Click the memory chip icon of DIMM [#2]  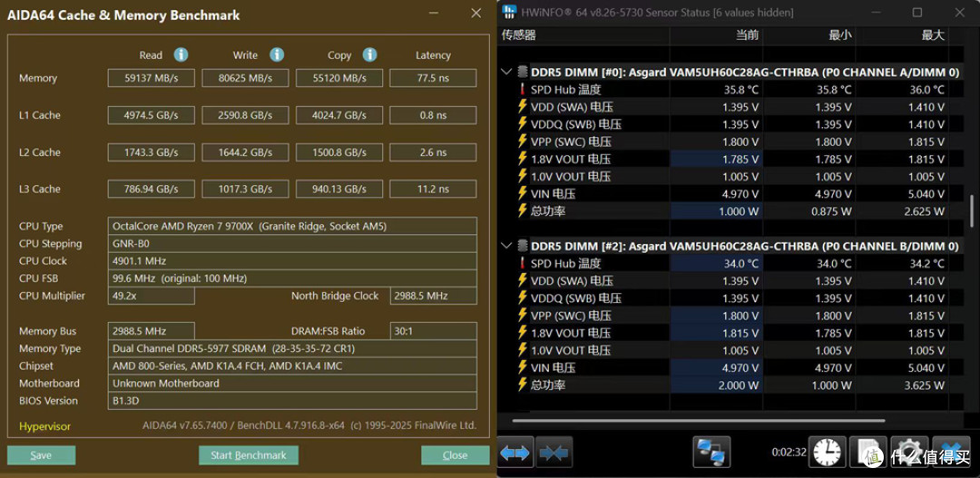pos(523,246)
